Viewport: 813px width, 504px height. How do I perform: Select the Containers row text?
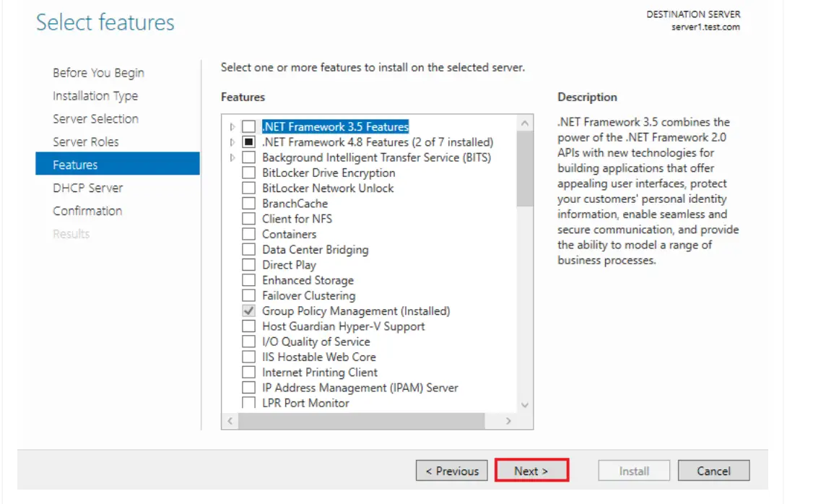tap(289, 234)
